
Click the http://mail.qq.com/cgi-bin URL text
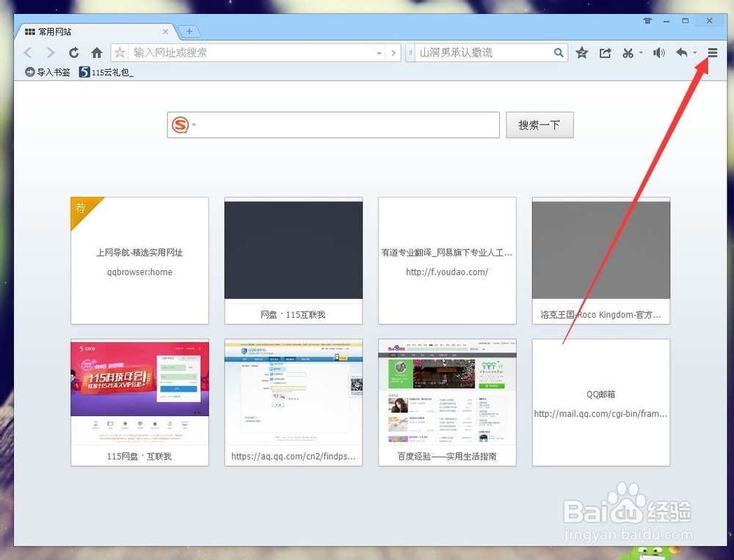point(600,414)
